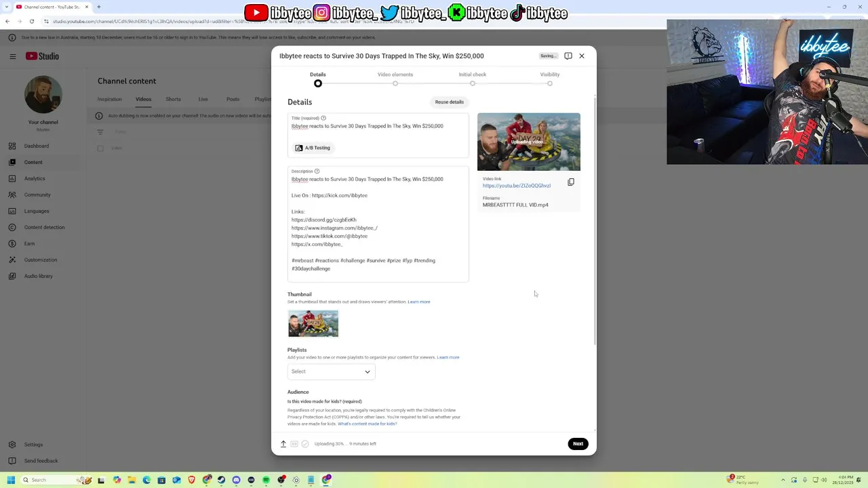Open Analytics in the sidebar
Viewport: 868px width, 488px height.
pos(35,178)
